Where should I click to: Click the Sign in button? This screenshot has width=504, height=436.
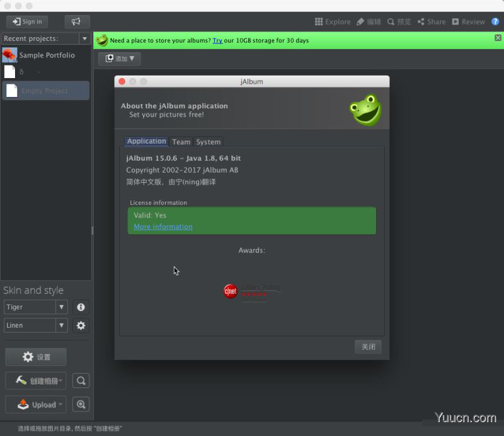pyautogui.click(x=27, y=21)
